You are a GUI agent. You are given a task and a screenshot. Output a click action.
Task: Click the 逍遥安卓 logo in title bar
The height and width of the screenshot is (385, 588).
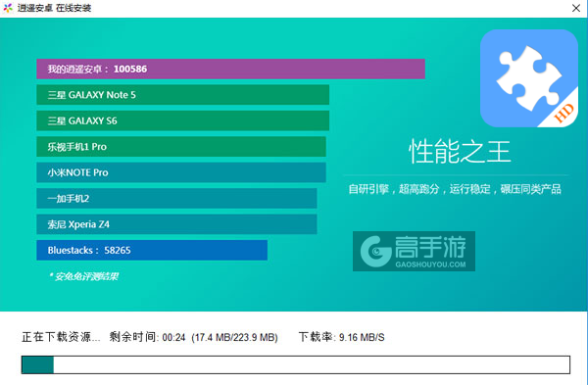coord(8,8)
